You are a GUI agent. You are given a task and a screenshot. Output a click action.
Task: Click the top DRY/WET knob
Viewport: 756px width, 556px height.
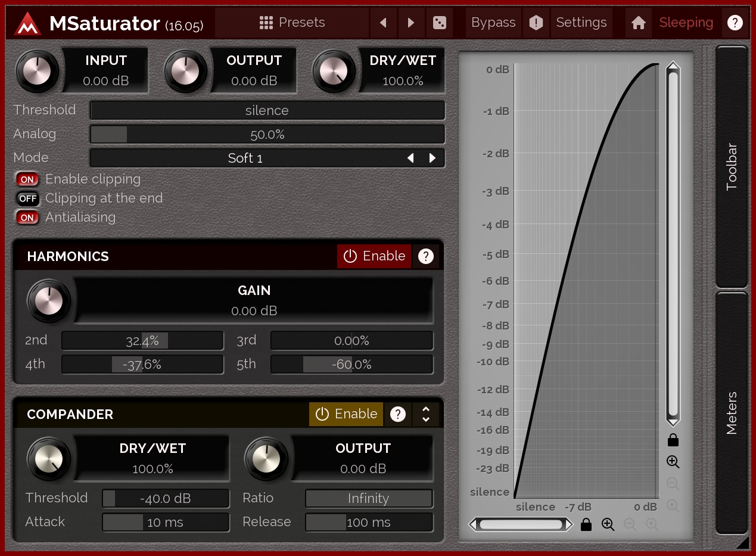[334, 70]
